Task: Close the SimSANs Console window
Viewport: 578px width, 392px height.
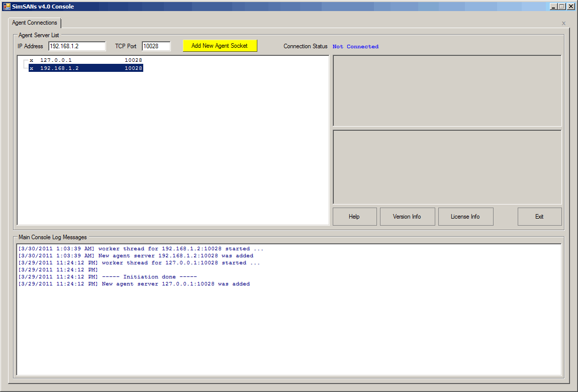Action: point(570,7)
